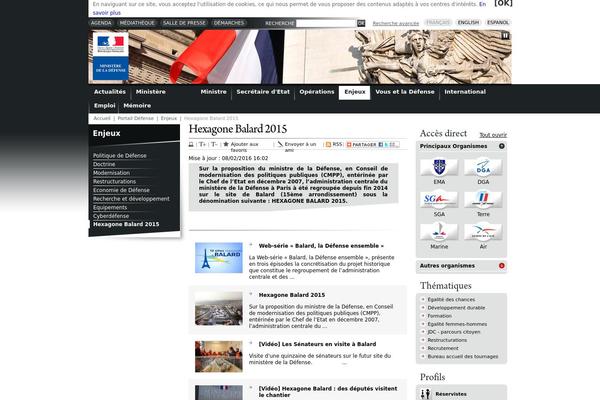Image resolution: width=600 pixels, height=400 pixels.
Task: Open the Air force icon
Action: (x=483, y=232)
